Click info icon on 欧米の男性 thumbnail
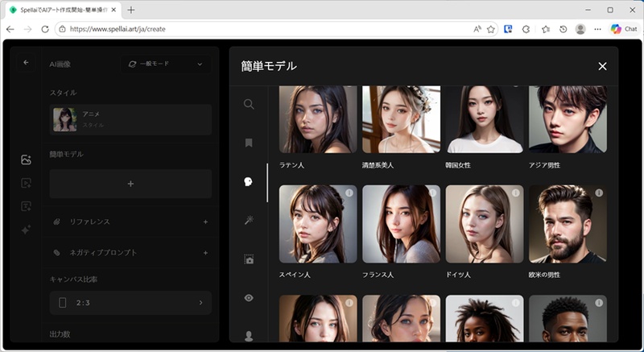Viewport: 644px width, 352px height. pos(599,193)
